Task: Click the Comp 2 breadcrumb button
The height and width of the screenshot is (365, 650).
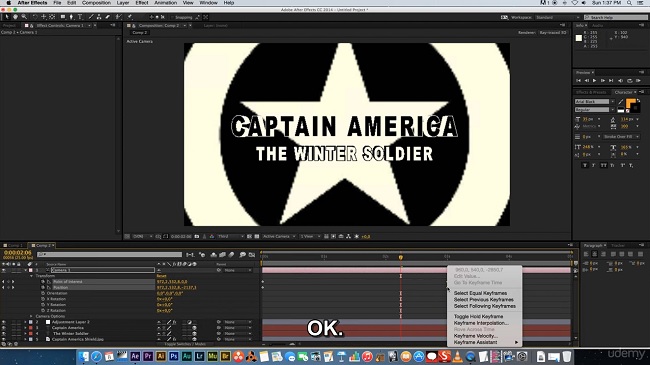Action: (x=140, y=32)
